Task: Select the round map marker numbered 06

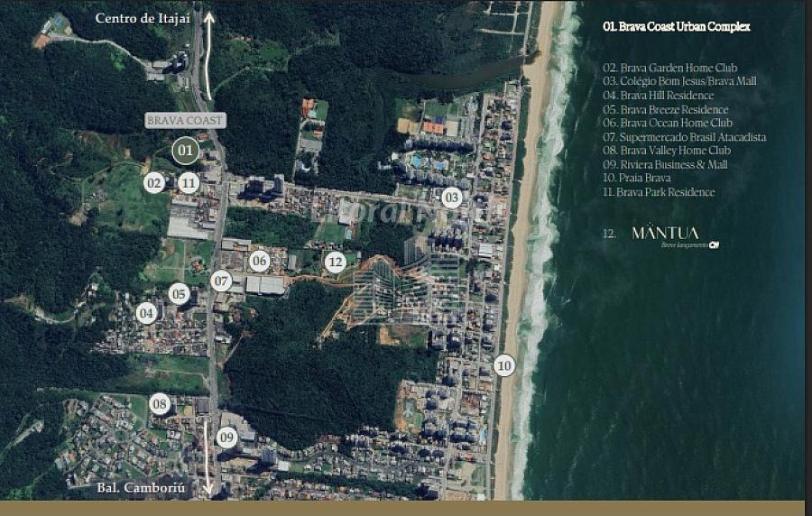Action: (x=260, y=262)
